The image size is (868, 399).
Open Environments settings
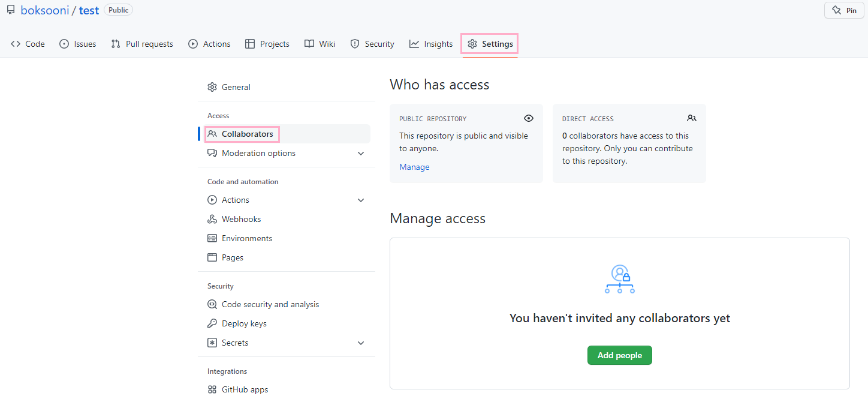point(284,238)
